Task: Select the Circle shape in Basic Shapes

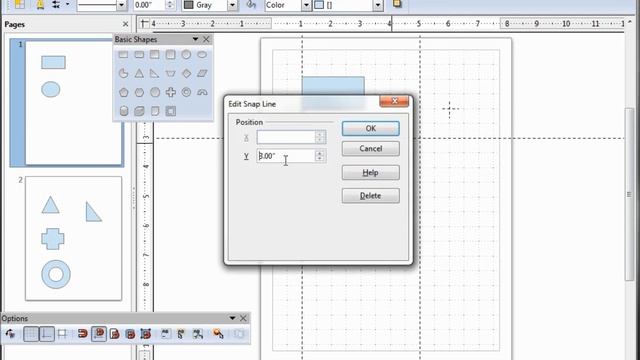Action: click(186, 55)
